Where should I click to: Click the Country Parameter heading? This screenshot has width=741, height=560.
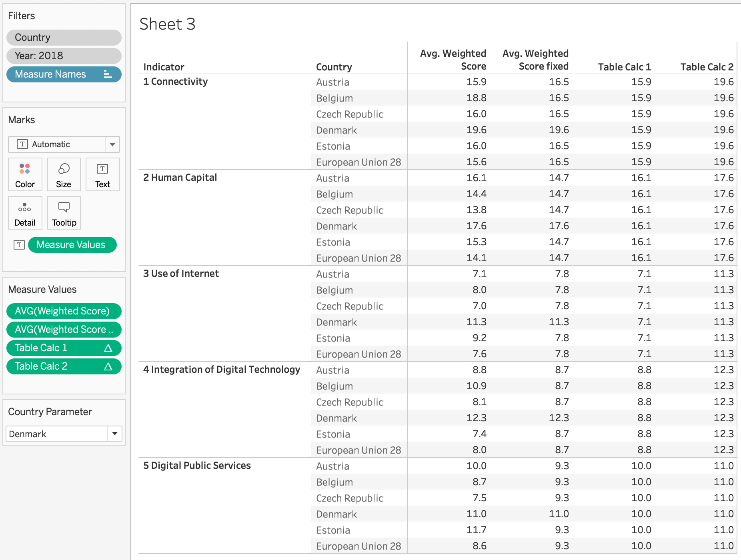pyautogui.click(x=50, y=412)
